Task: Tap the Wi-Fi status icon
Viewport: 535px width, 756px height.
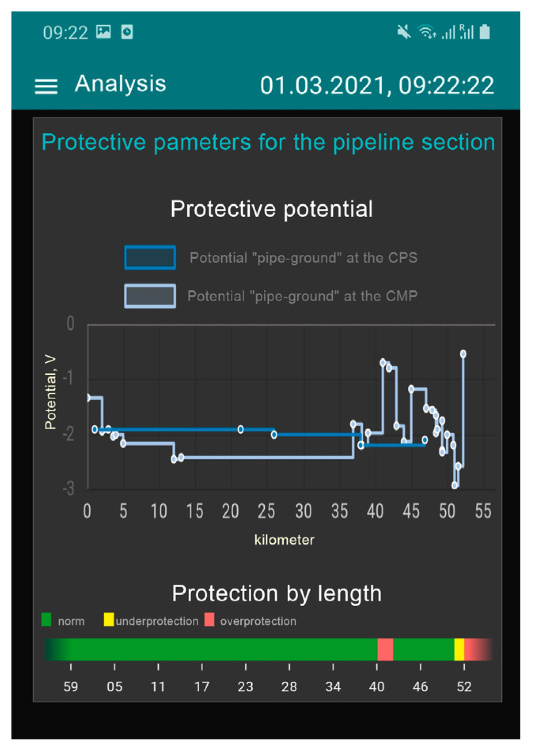Action: click(427, 32)
